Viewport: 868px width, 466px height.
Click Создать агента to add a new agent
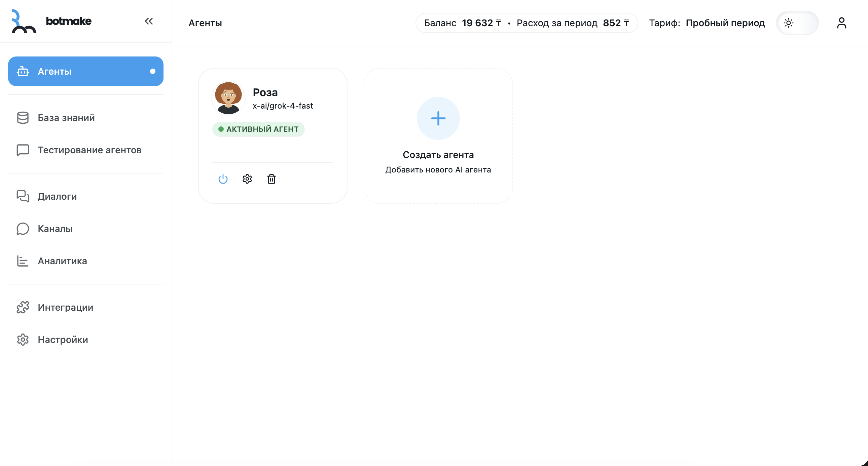(x=438, y=155)
